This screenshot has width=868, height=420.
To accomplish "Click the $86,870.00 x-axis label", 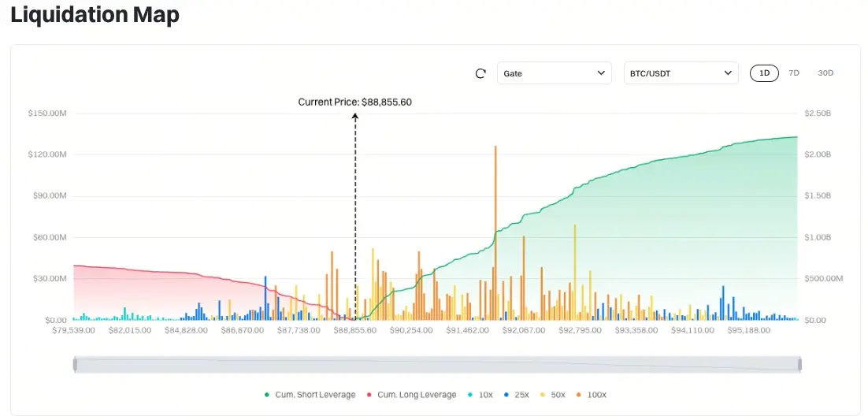I will coord(243,331).
